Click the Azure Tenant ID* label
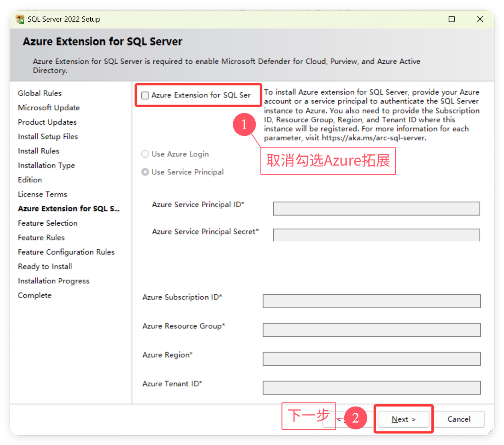 click(x=172, y=384)
